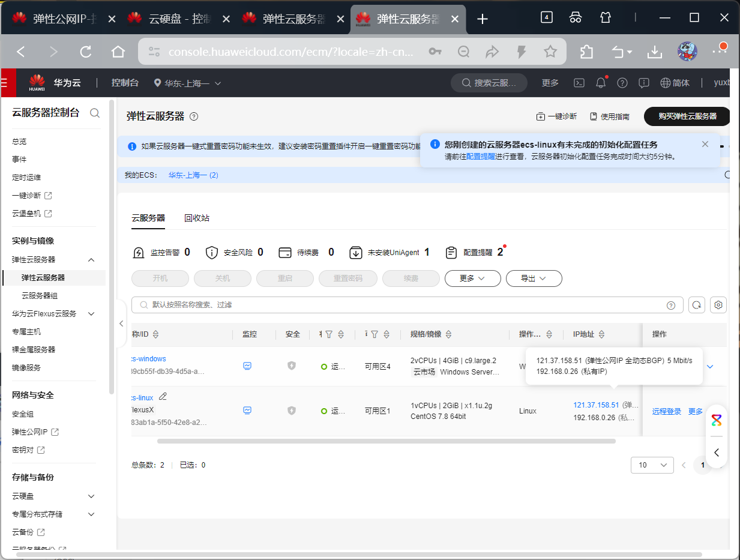Click the password key icon in the address bar
Image resolution: width=740 pixels, height=560 pixels.
coord(435,52)
